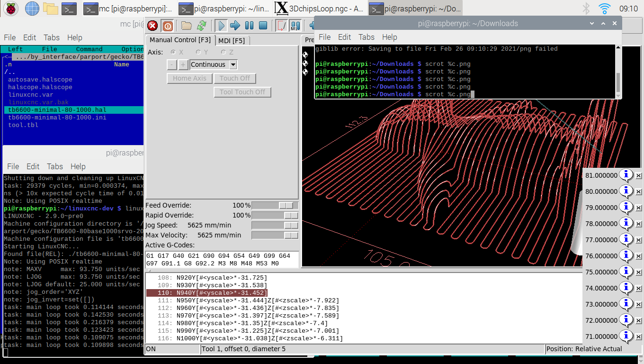Switch to the Manual Control [F3] tab
Screen dimensions: 644x364
point(180,40)
